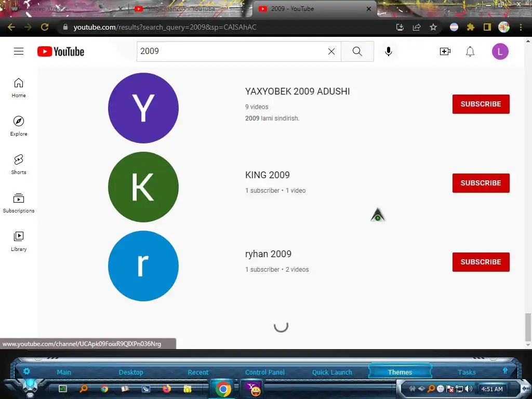Image resolution: width=532 pixels, height=399 pixels.
Task: Click the blue r channel avatar
Action: point(143,266)
